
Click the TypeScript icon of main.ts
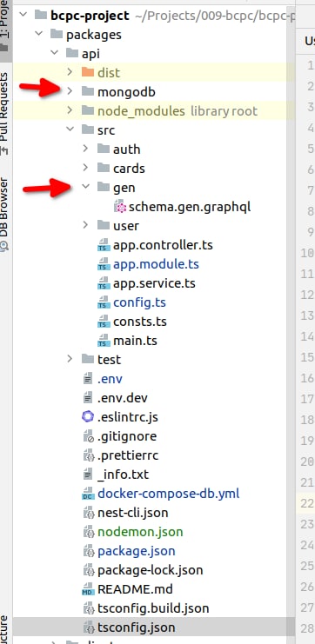click(104, 341)
